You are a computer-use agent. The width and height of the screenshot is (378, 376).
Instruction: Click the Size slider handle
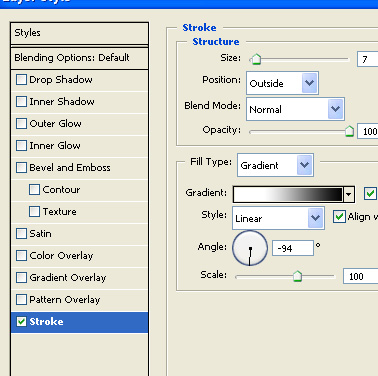(256, 59)
